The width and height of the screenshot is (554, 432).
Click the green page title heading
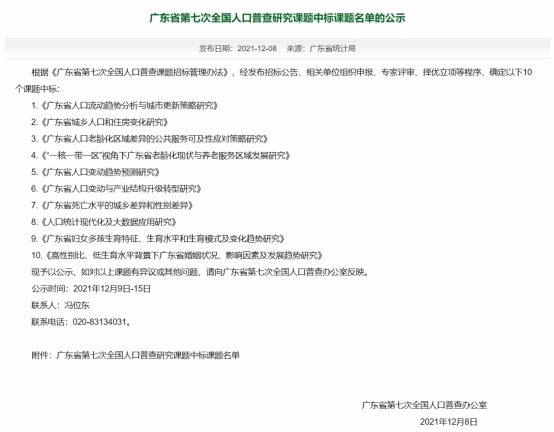(x=277, y=18)
